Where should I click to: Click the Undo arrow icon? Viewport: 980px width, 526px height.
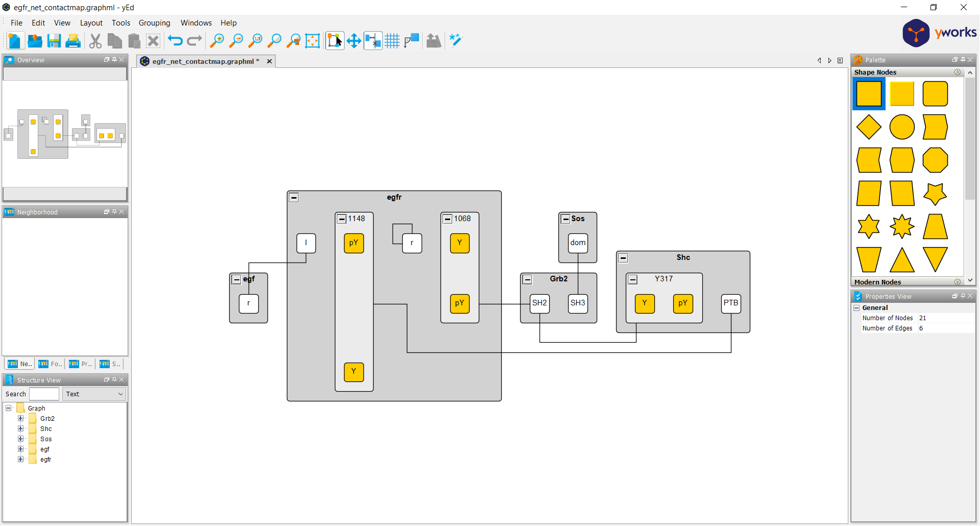[175, 40]
